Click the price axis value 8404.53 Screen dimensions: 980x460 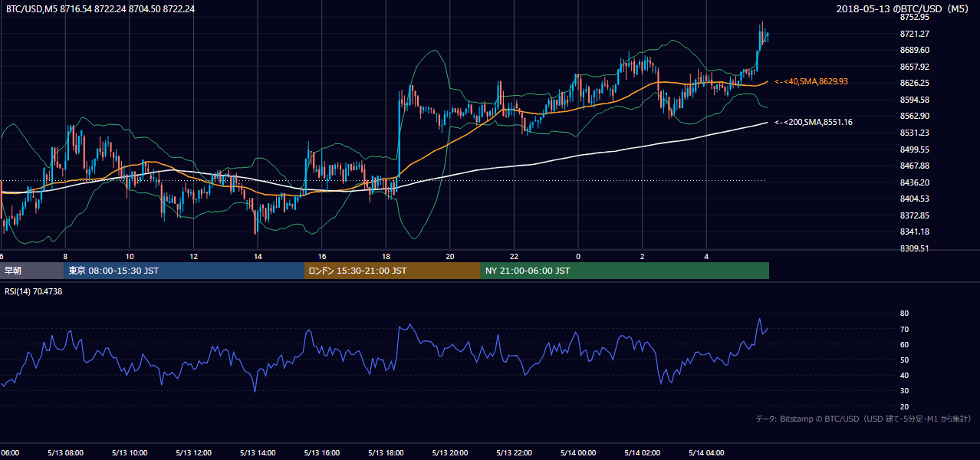[x=915, y=199]
